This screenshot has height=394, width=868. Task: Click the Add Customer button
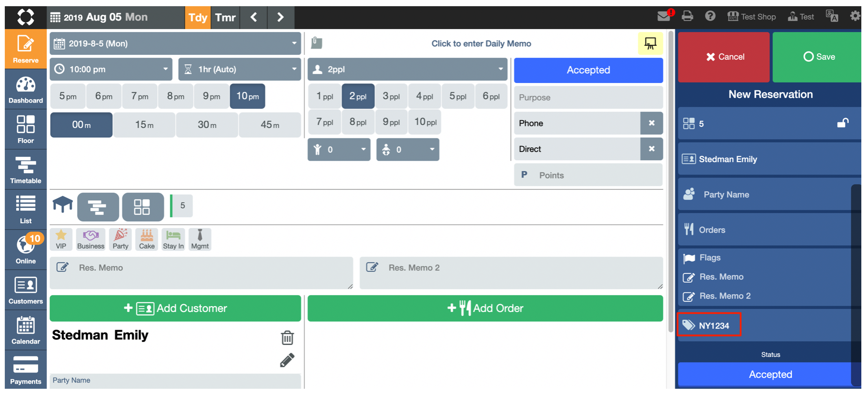point(175,308)
